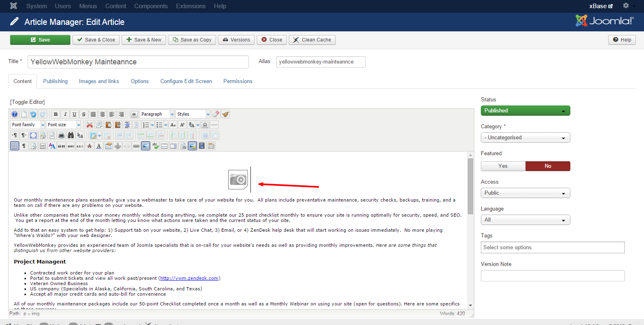Undo the last edit in editor
The width and height of the screenshot is (644, 325).
click(33, 114)
